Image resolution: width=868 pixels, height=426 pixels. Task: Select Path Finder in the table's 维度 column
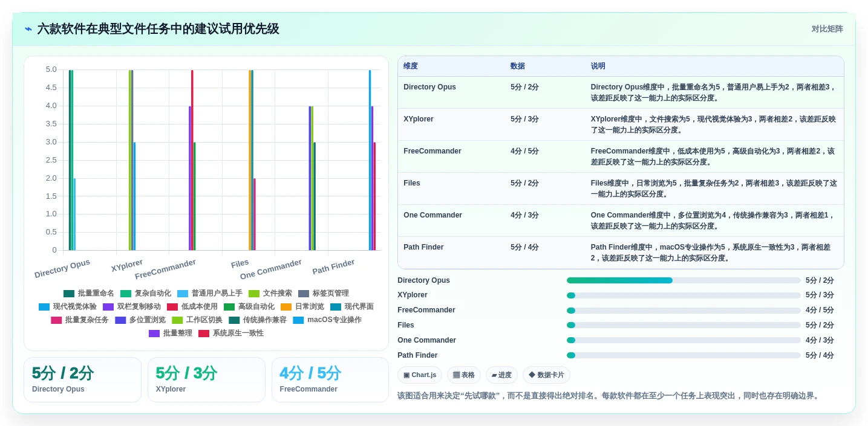point(423,247)
